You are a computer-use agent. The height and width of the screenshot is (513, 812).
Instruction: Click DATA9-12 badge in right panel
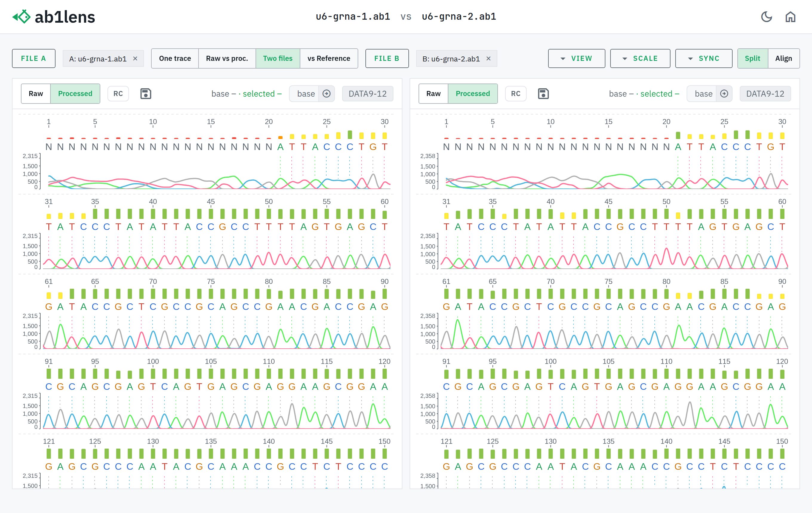[765, 94]
